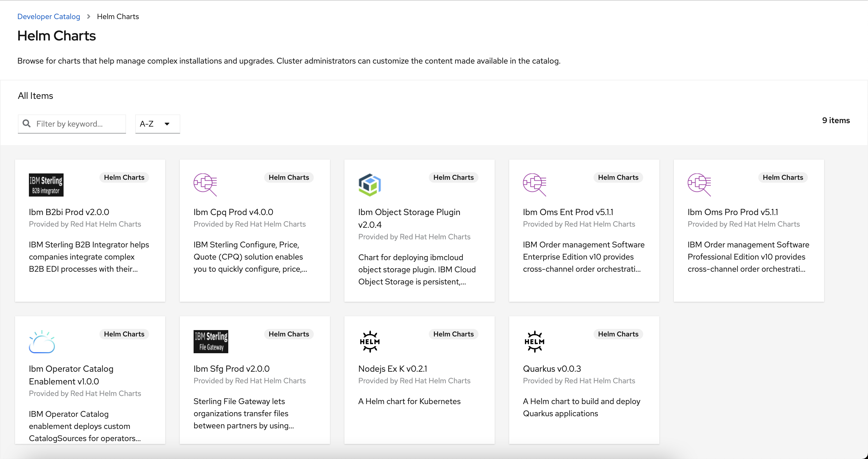Click the Ibm Cpq Prod chart icon
Screen dimensions: 868x459
coord(205,185)
